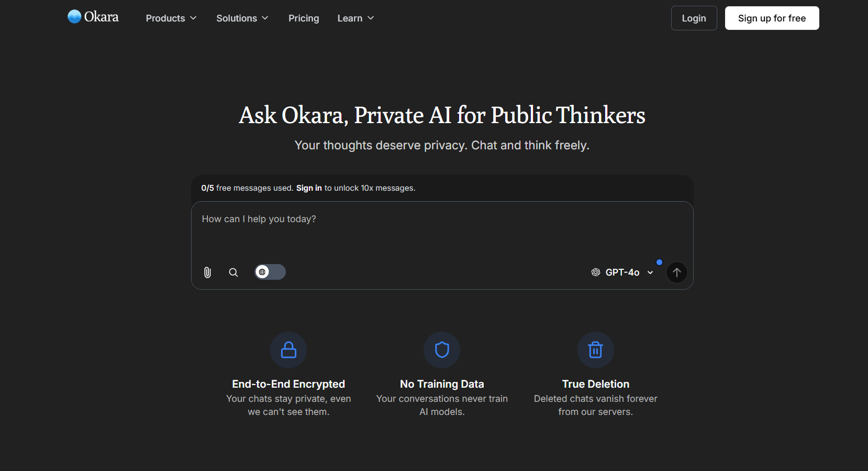Open the GPT-4o model selector dropdown
The image size is (868, 471).
coord(622,272)
